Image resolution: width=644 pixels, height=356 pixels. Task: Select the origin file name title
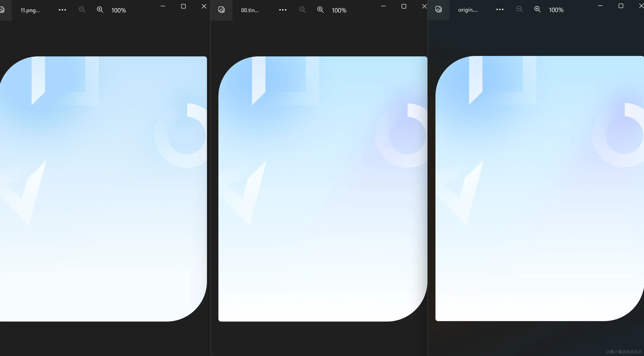[x=468, y=10]
